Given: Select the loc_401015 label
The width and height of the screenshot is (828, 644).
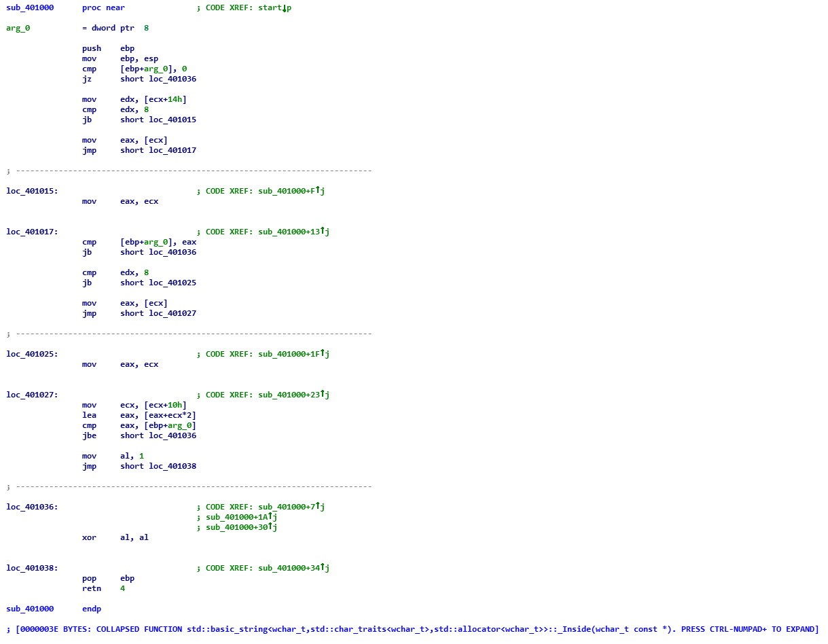Looking at the screenshot, I should tap(31, 191).
